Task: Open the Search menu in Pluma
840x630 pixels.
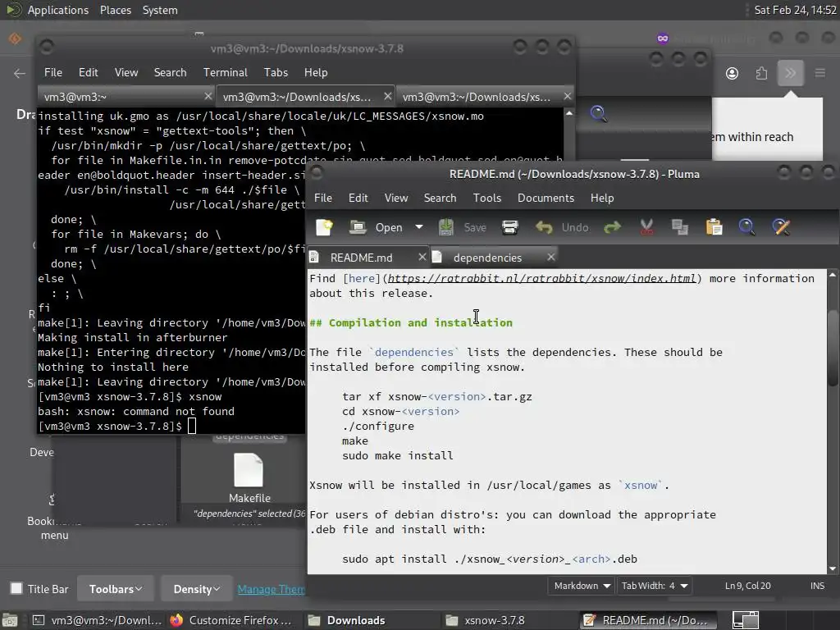Action: (x=440, y=198)
